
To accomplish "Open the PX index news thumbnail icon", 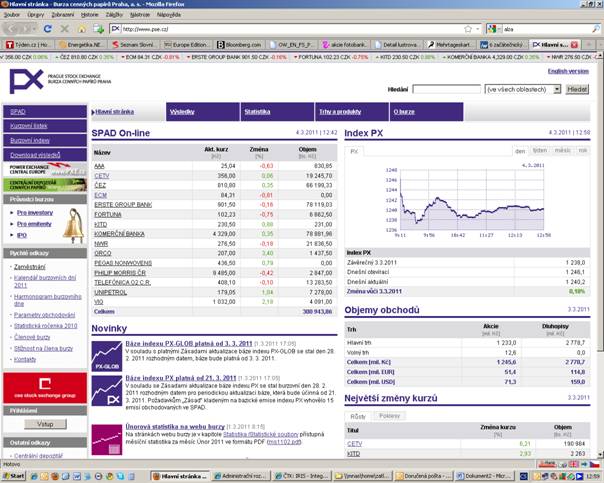I will (x=107, y=391).
